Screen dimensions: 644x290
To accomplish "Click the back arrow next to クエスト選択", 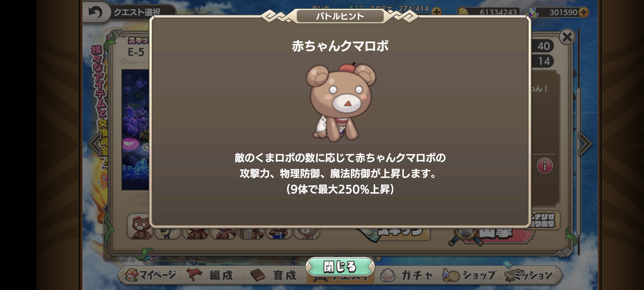I will pyautogui.click(x=96, y=12).
